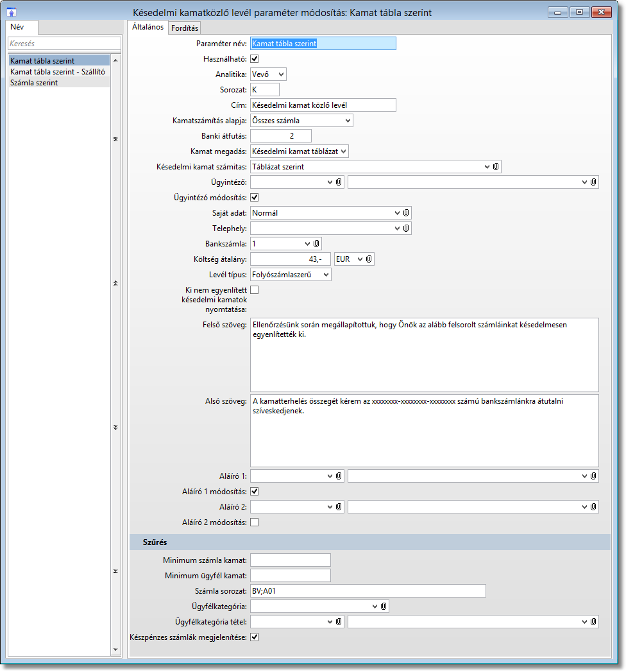Click the double-down arrow in the list sidebar
626x672 pixels.
pyautogui.click(x=115, y=427)
